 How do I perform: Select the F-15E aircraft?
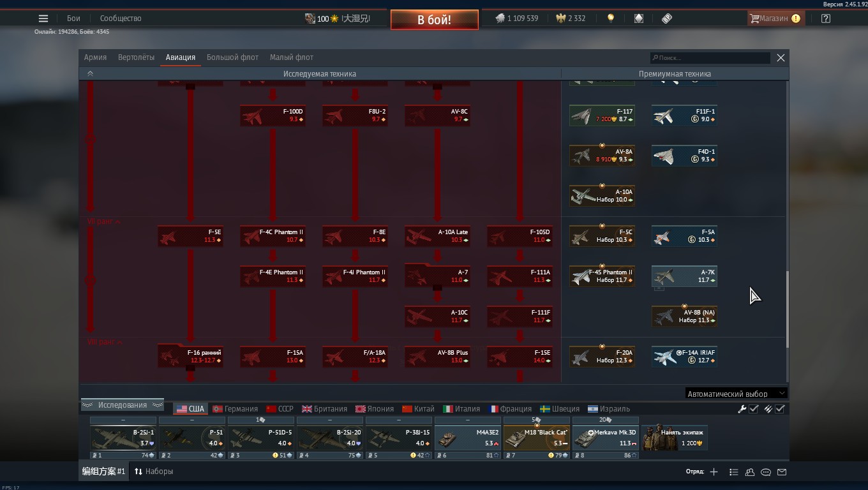click(x=520, y=357)
